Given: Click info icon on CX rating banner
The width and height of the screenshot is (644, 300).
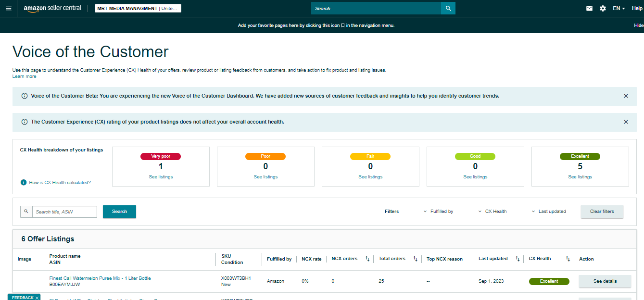Looking at the screenshot, I should tap(25, 122).
